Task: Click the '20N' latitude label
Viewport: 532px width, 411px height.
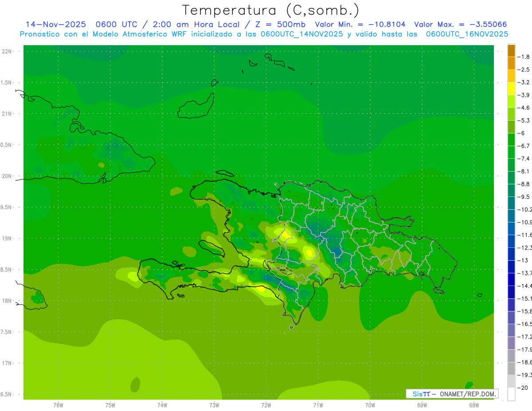Action: pyautogui.click(x=6, y=176)
